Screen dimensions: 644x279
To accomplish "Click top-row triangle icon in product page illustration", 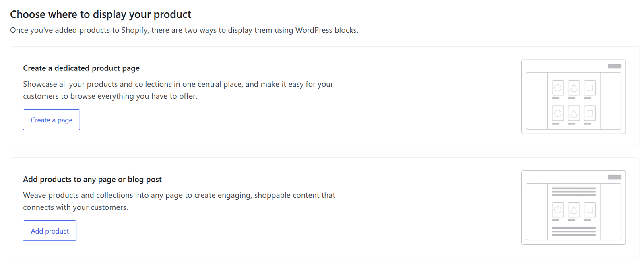I will click(574, 88).
